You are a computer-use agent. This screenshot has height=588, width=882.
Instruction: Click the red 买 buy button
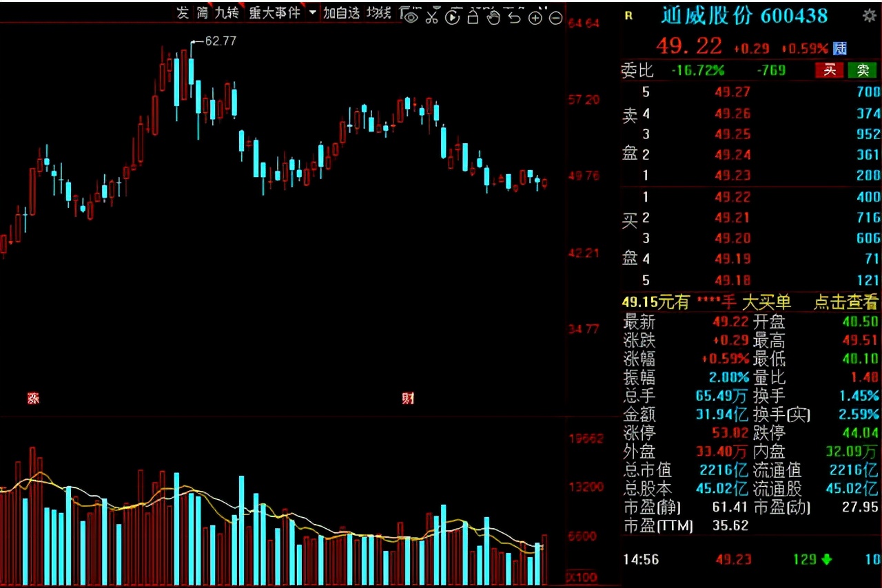coord(830,70)
